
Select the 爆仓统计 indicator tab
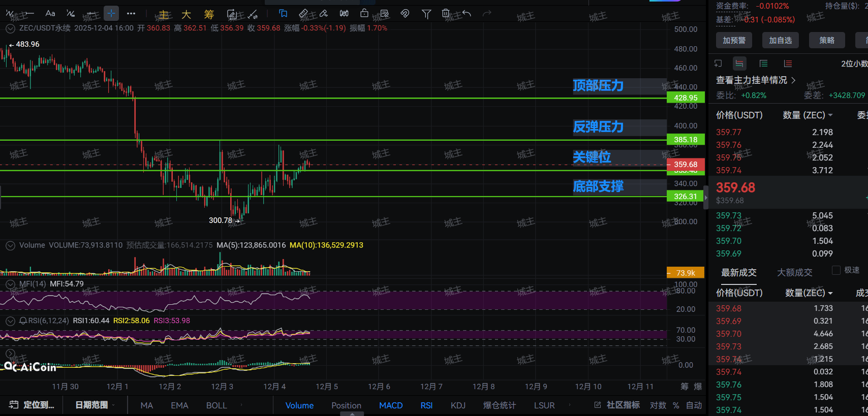[500, 405]
